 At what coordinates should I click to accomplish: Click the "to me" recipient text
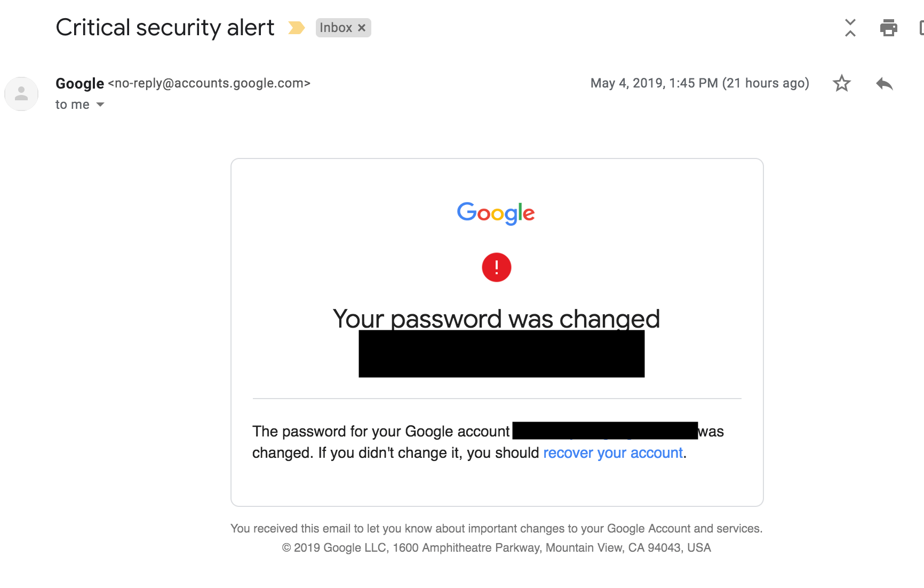point(72,105)
